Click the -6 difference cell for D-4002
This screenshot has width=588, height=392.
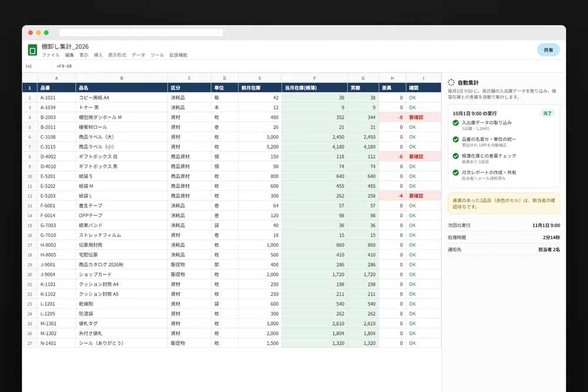pyautogui.click(x=392, y=157)
